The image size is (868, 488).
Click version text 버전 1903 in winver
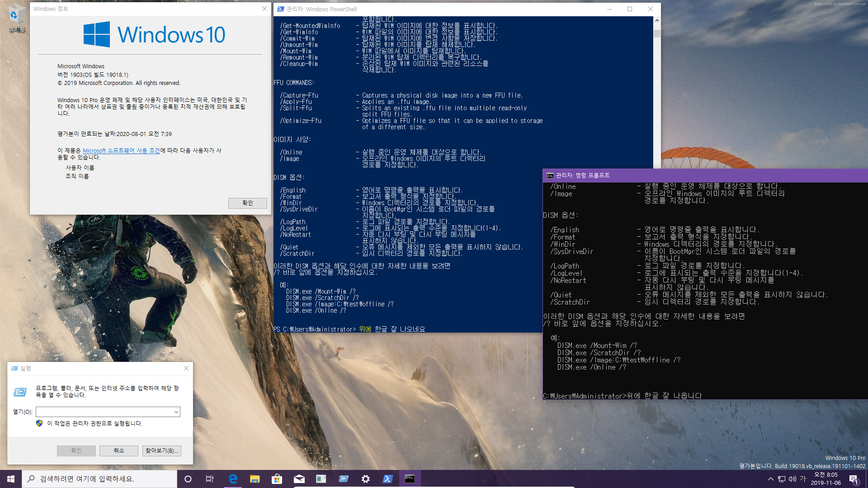pos(93,75)
